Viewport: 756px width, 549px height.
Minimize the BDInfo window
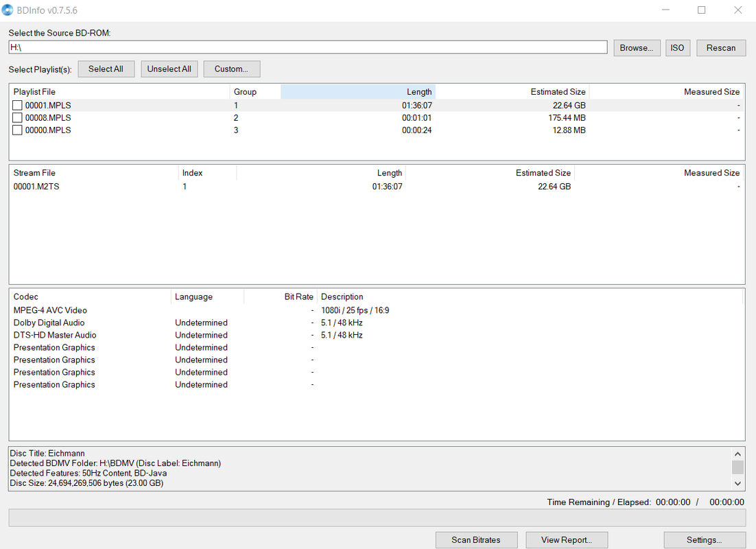point(665,10)
